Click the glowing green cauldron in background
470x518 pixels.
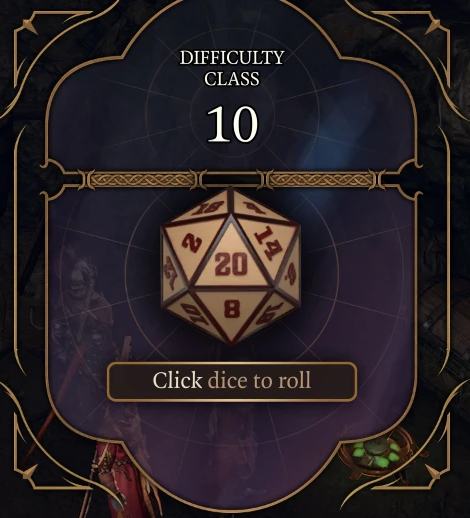pos(377,454)
